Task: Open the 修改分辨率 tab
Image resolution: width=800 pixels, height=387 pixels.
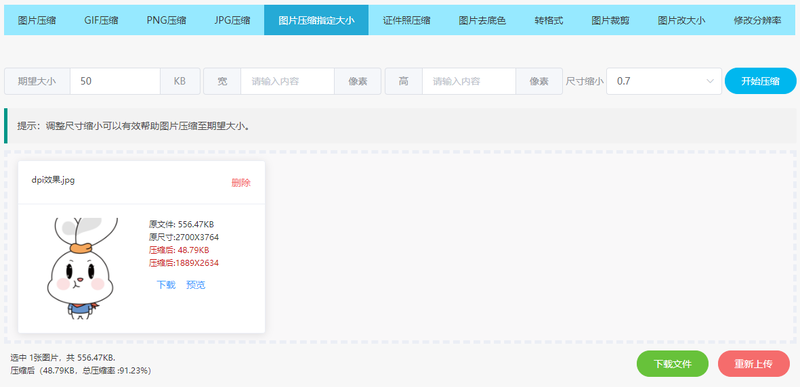Action: [757, 20]
